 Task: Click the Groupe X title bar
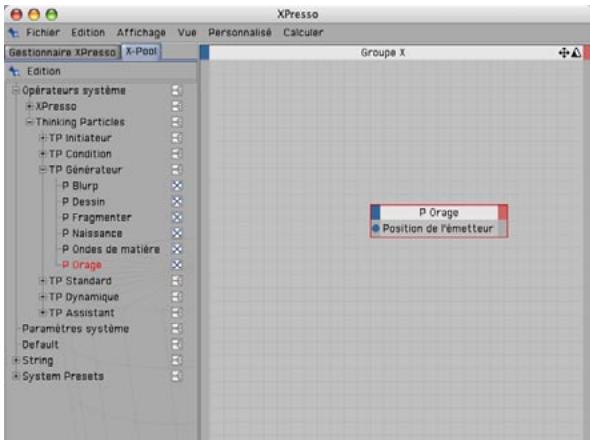383,53
